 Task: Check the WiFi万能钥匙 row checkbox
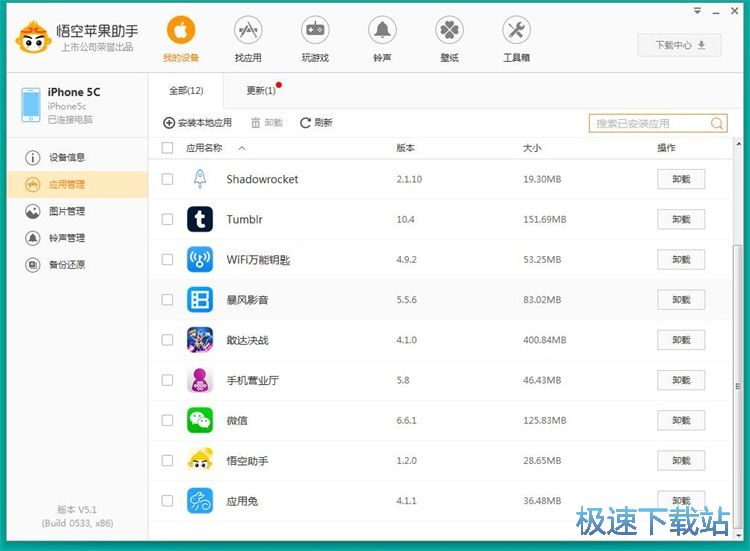(167, 259)
